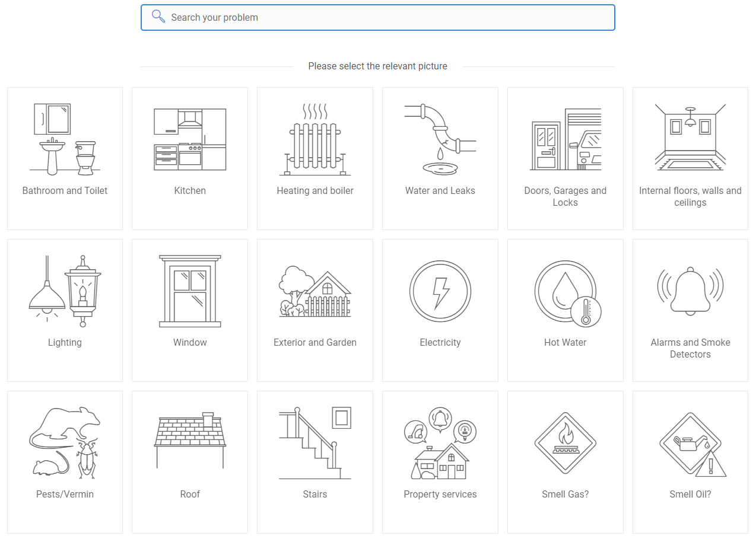The height and width of the screenshot is (542, 756).
Task: Choose the Smell Oil? warning icon
Action: [693, 445]
